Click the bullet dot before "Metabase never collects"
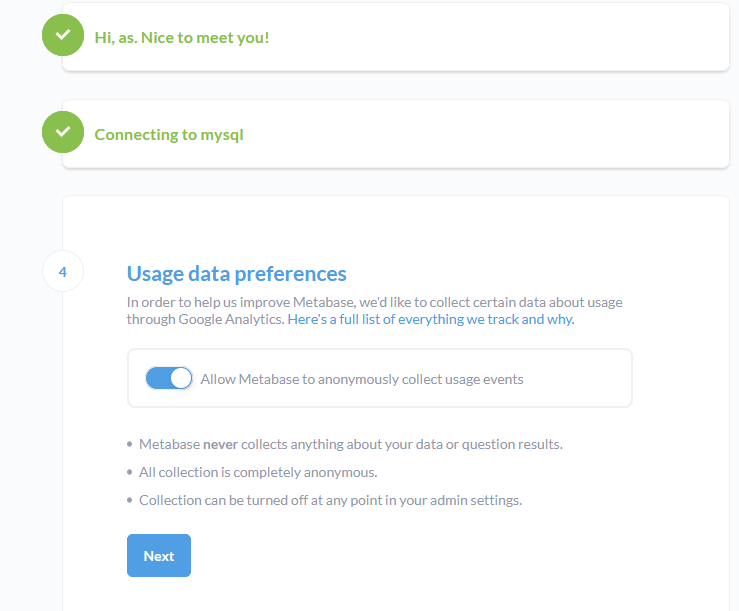The width and height of the screenshot is (739, 611). tap(129, 444)
